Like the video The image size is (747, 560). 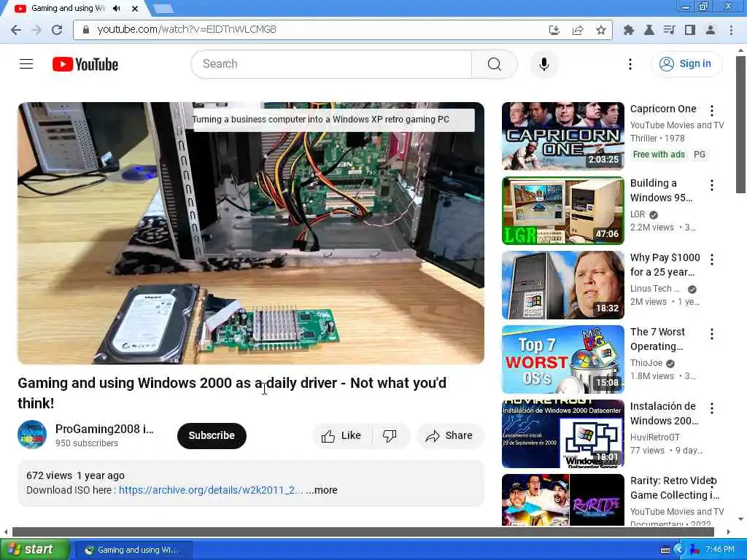[x=342, y=436]
